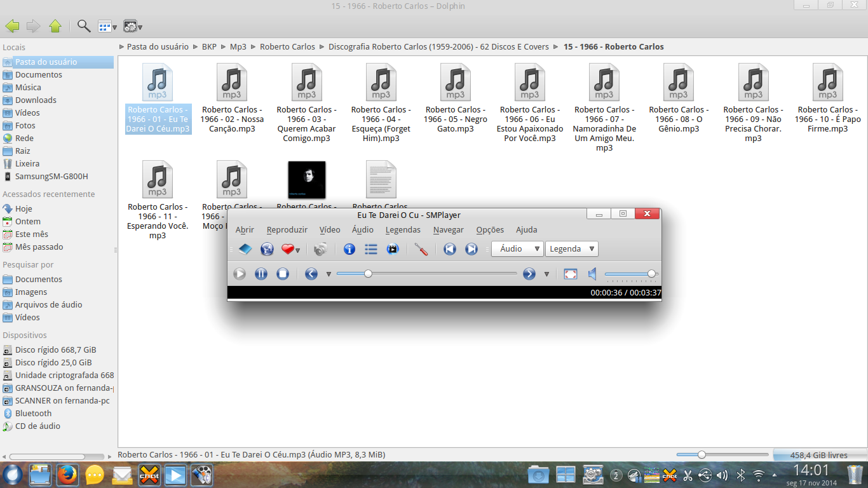The width and height of the screenshot is (868, 488).
Task: Navigate to the 'Mp3' breadcrumb folder
Action: (238, 47)
